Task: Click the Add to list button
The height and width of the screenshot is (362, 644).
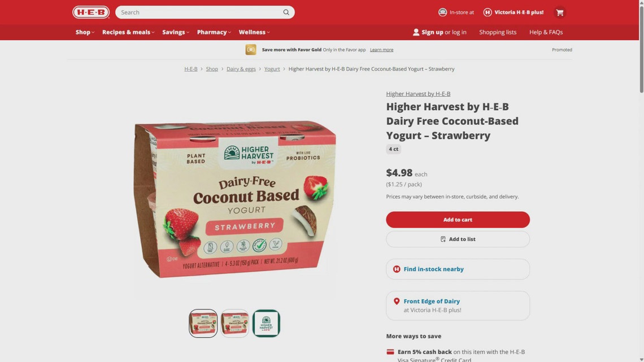Action: click(x=458, y=239)
